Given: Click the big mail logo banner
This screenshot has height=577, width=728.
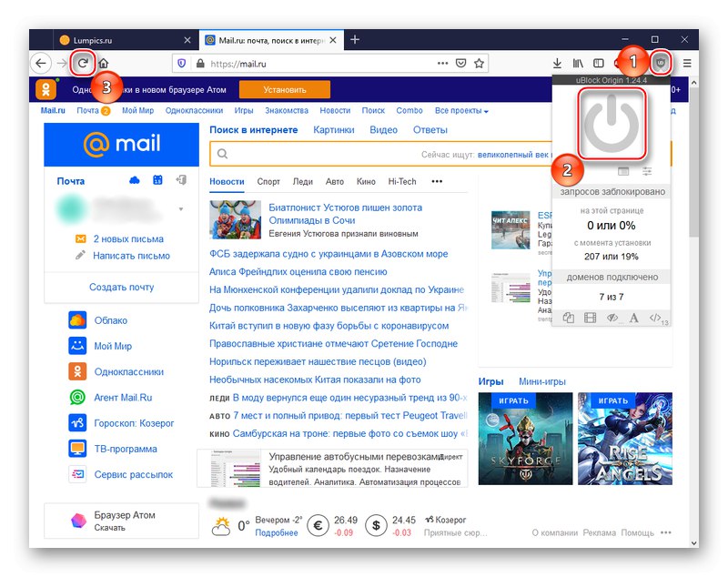Looking at the screenshot, I should [x=122, y=145].
